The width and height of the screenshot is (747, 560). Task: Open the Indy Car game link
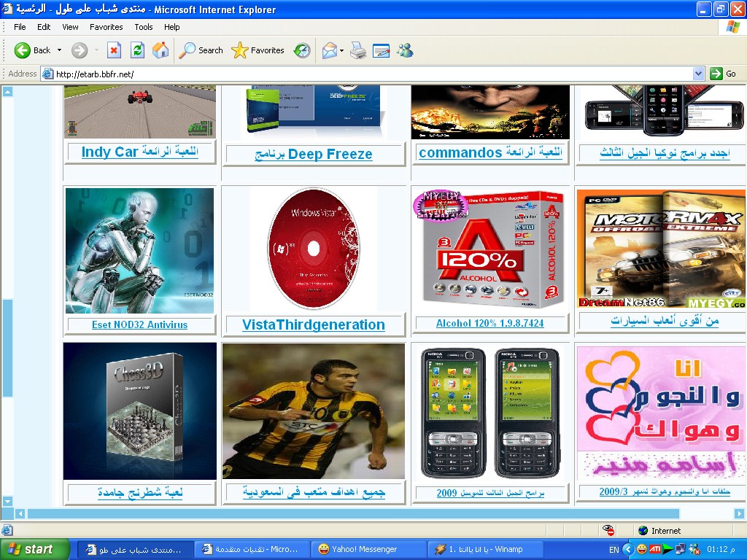pos(140,152)
